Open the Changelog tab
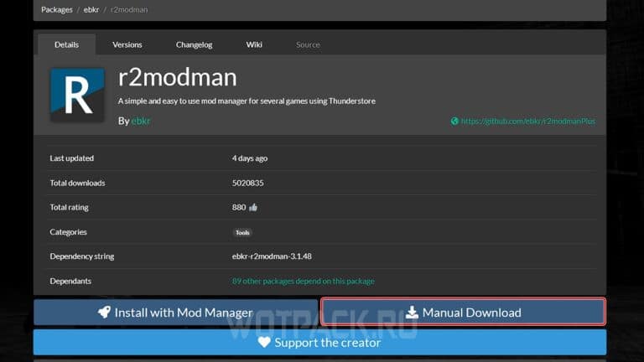This screenshot has height=362, width=644. (x=194, y=44)
